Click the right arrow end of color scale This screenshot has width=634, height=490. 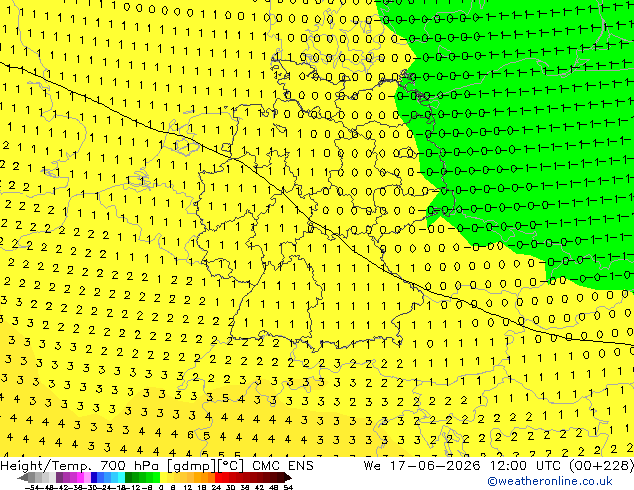(288, 478)
